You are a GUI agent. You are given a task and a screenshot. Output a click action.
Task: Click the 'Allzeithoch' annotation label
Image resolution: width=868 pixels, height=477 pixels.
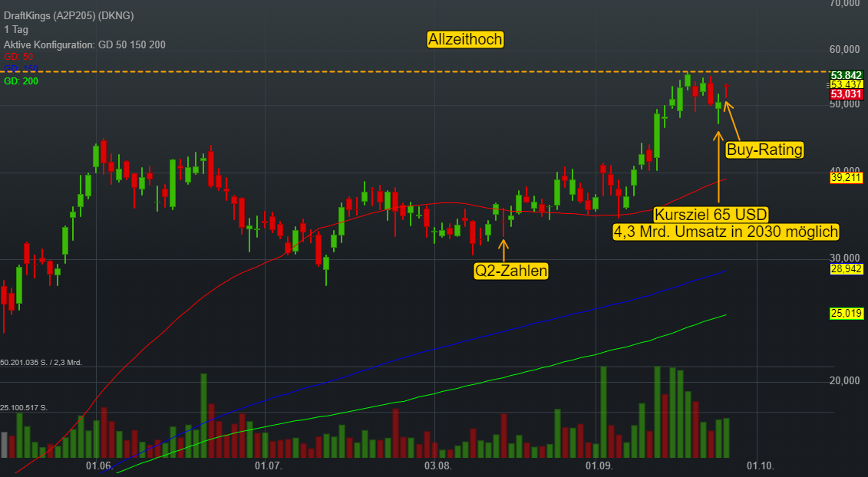[x=466, y=39]
